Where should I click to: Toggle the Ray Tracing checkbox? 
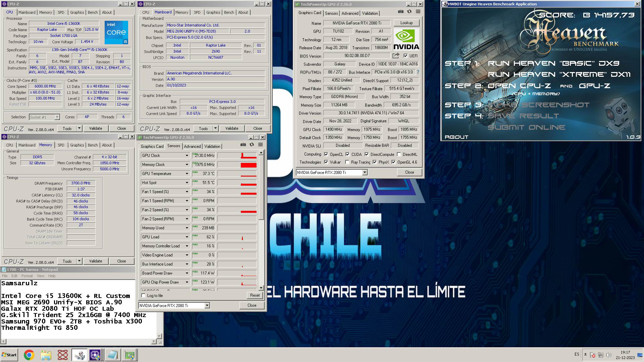click(347, 162)
